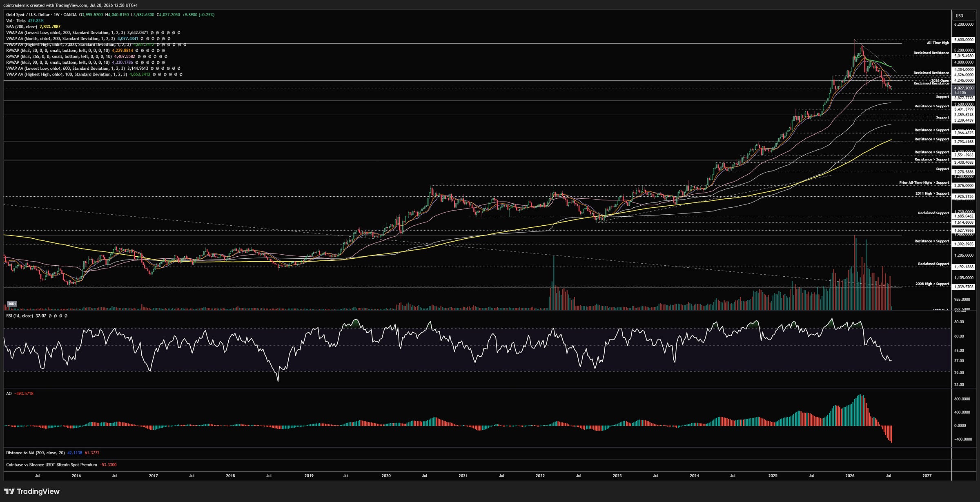Click the 30D badge on the chart
The height and width of the screenshot is (502, 980).
point(12,304)
